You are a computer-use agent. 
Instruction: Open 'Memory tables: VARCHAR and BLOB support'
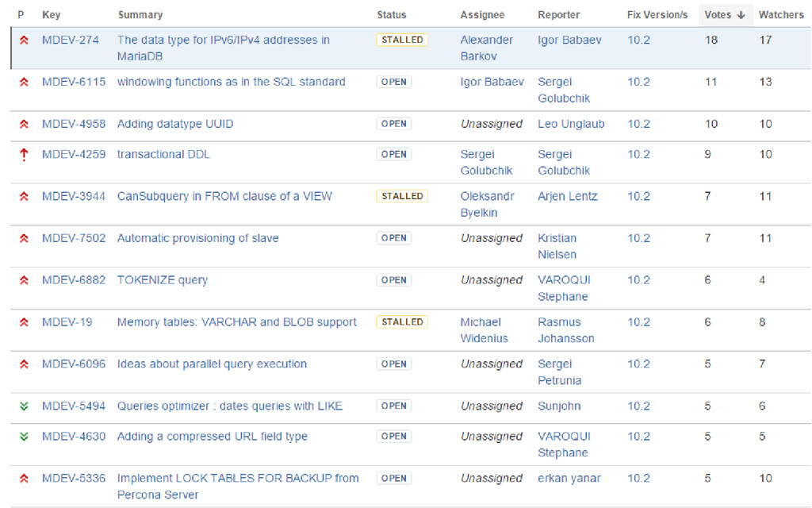(236, 322)
